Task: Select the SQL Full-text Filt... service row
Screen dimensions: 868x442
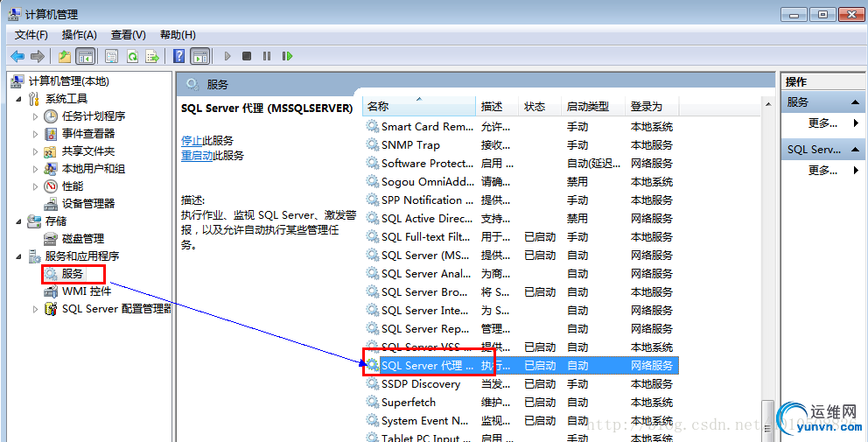Action: click(x=521, y=237)
